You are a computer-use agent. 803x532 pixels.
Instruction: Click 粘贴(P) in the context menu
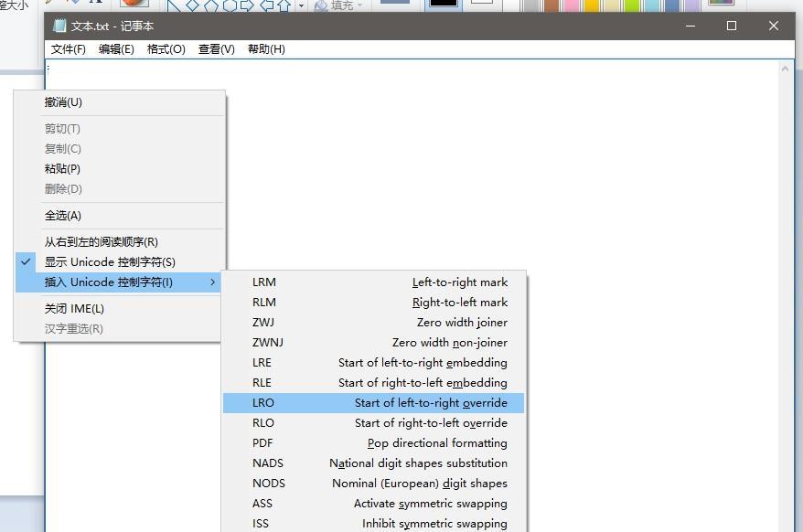pyautogui.click(x=63, y=169)
